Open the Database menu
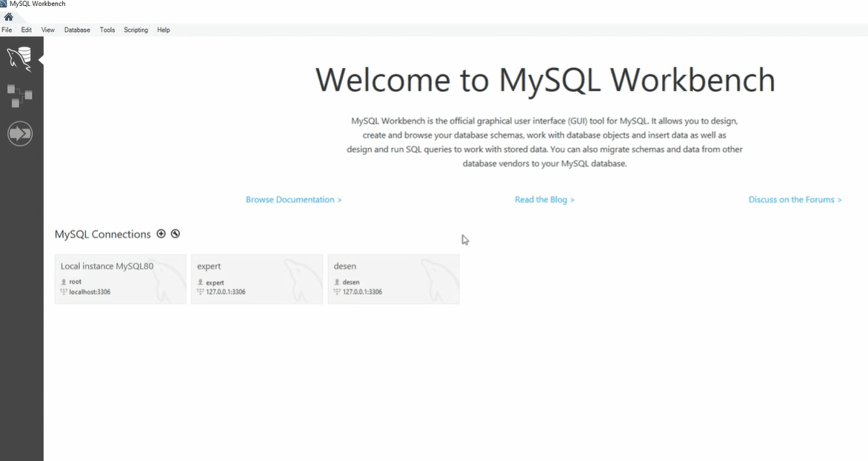This screenshot has width=868, height=461. pos(77,30)
